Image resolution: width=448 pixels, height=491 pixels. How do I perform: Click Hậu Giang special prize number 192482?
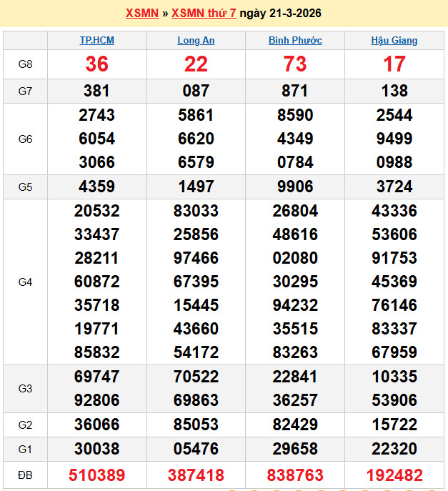coord(394,475)
